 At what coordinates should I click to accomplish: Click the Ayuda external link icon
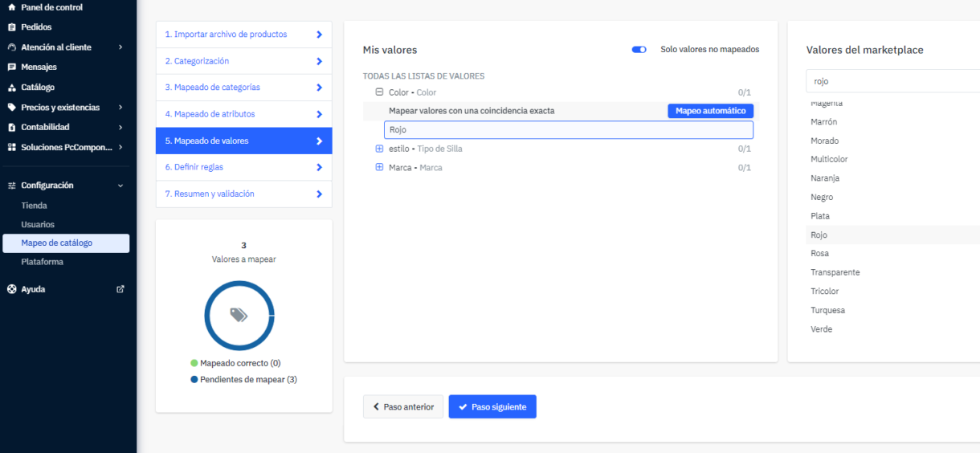click(120, 289)
